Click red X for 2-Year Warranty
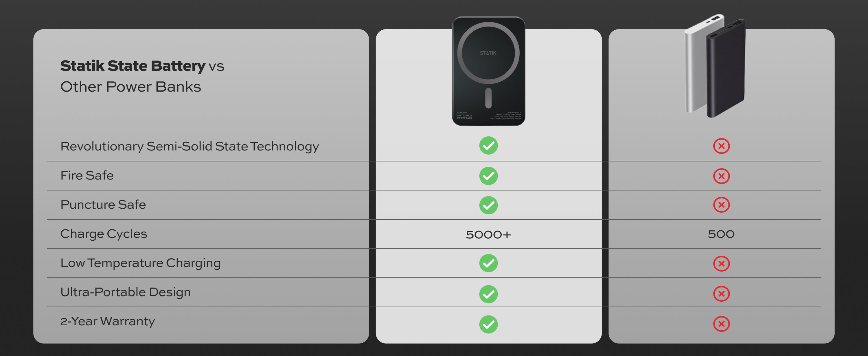868x356 pixels. (x=721, y=324)
